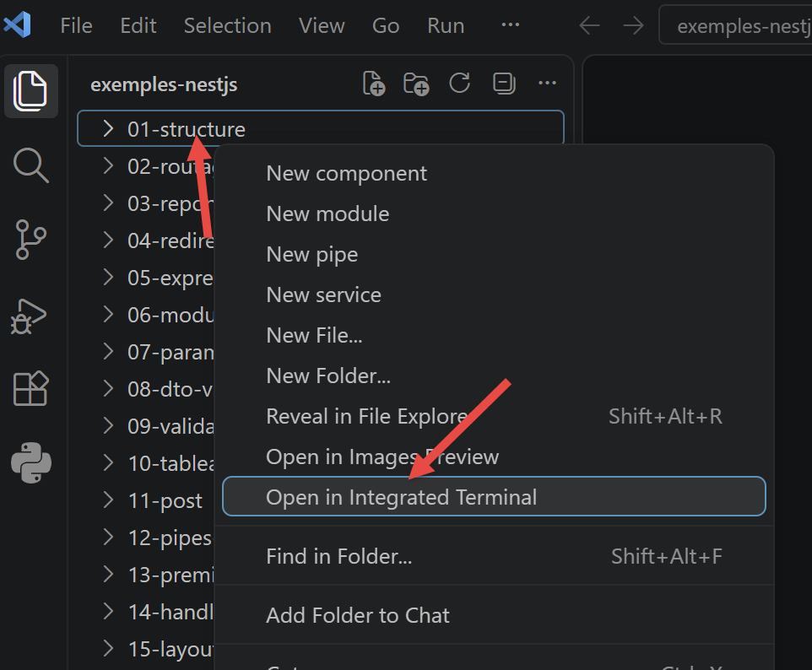
Task: Expand the 12-pipes folder chevron
Action: (108, 538)
